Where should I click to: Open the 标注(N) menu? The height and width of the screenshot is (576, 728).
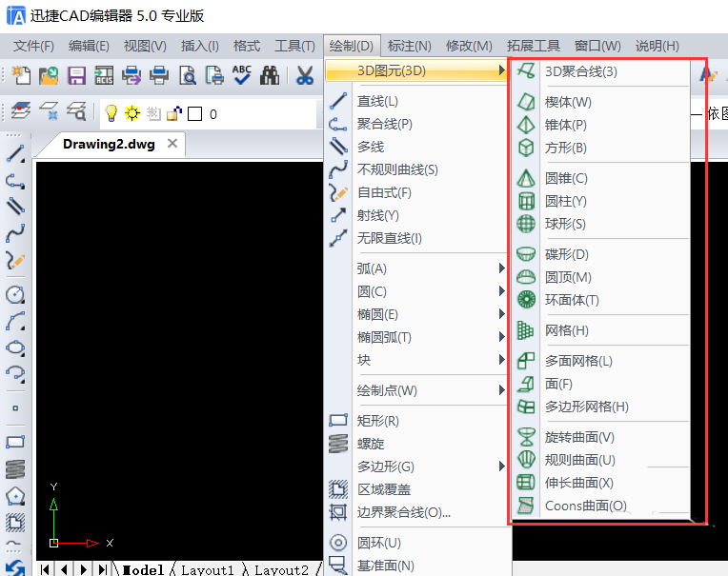pyautogui.click(x=409, y=46)
